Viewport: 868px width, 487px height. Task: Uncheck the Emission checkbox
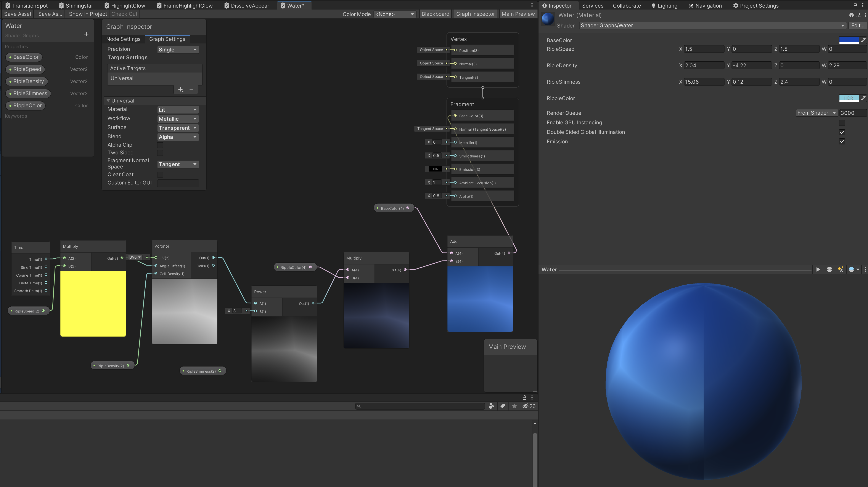click(842, 141)
